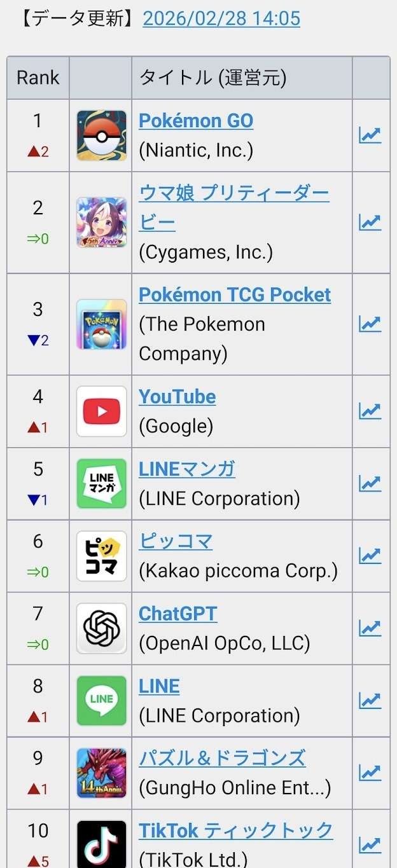The image size is (397, 868).
Task: Tap the green LINE app icon
Action: (x=101, y=701)
